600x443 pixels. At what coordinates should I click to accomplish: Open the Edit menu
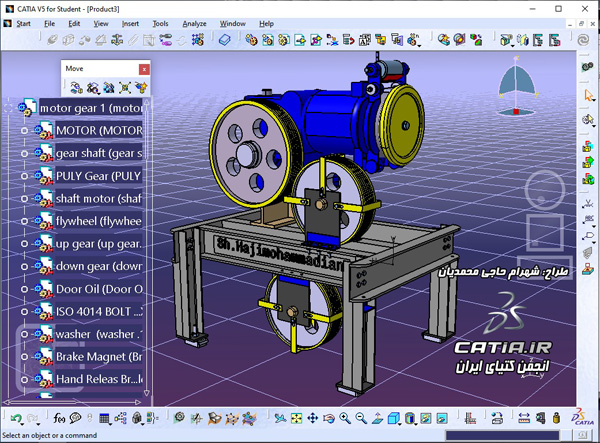tap(74, 24)
